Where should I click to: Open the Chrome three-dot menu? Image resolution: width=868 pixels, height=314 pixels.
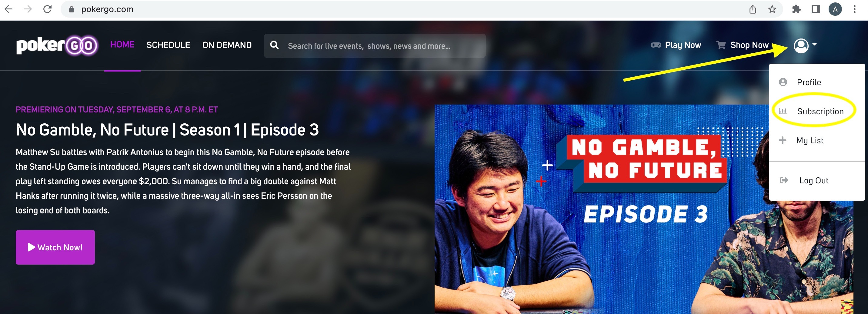854,9
